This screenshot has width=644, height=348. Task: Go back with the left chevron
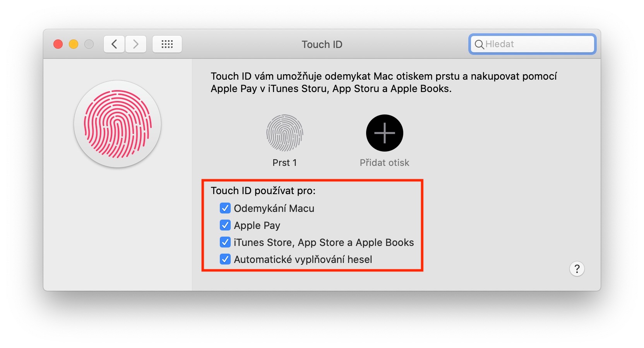click(114, 44)
